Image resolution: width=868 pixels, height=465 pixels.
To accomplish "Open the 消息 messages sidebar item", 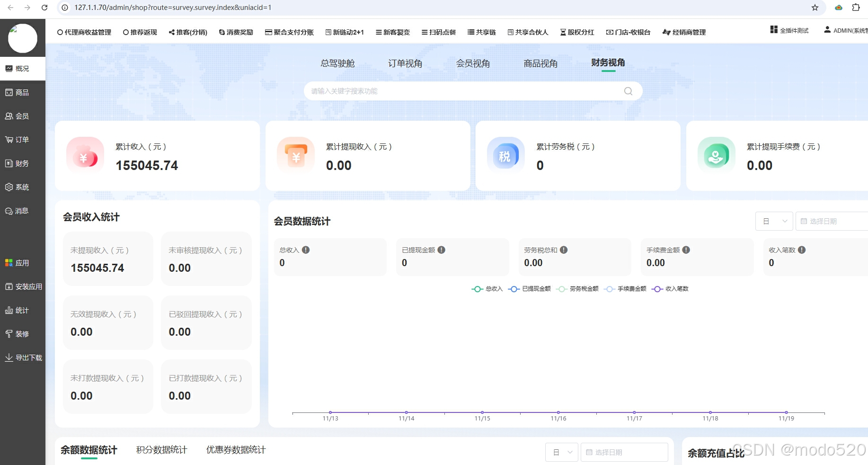I will pyautogui.click(x=22, y=211).
